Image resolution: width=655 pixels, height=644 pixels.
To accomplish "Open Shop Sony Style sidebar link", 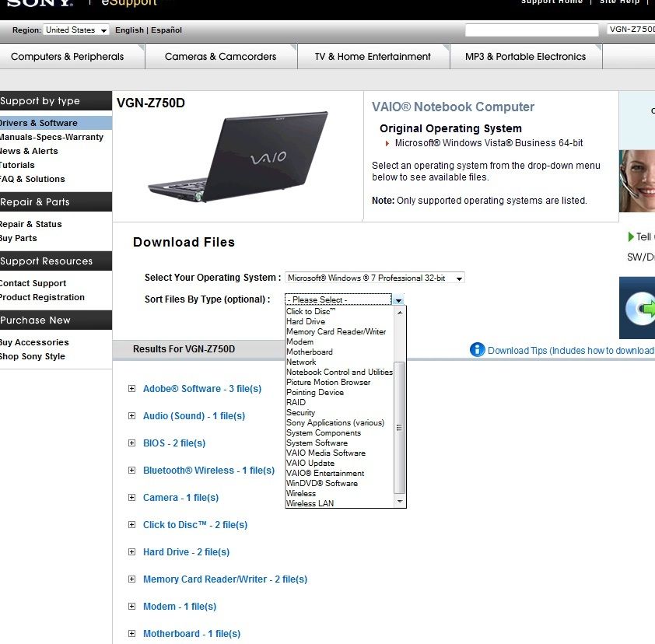I will coord(32,356).
